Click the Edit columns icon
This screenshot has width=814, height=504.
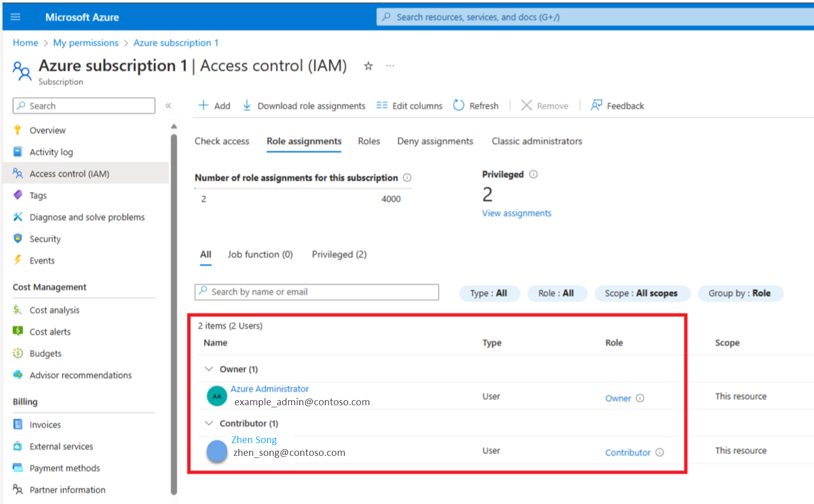click(382, 105)
